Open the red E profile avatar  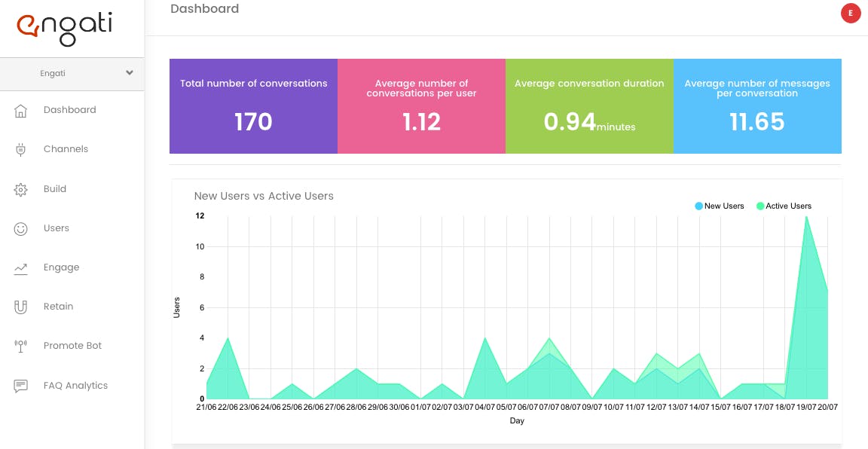coord(850,14)
